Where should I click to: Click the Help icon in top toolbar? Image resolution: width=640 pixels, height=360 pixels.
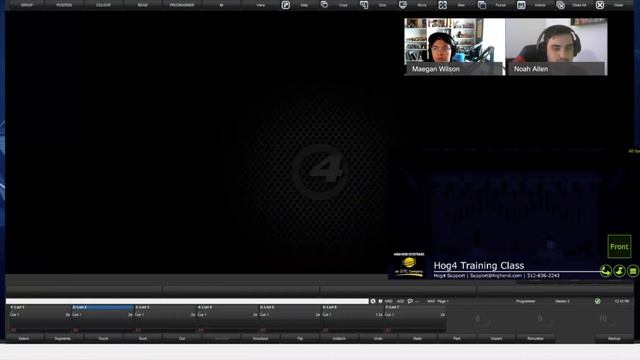pyautogui.click(x=286, y=5)
